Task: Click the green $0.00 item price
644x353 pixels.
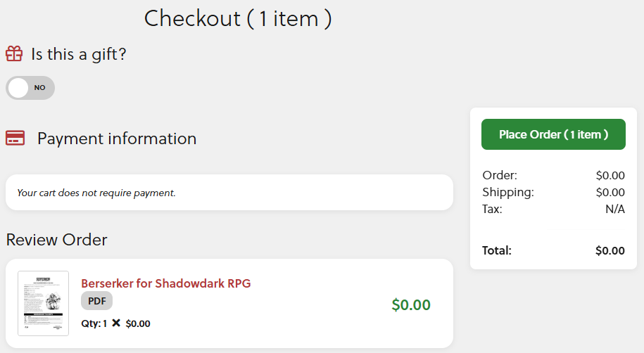Action: click(x=411, y=304)
